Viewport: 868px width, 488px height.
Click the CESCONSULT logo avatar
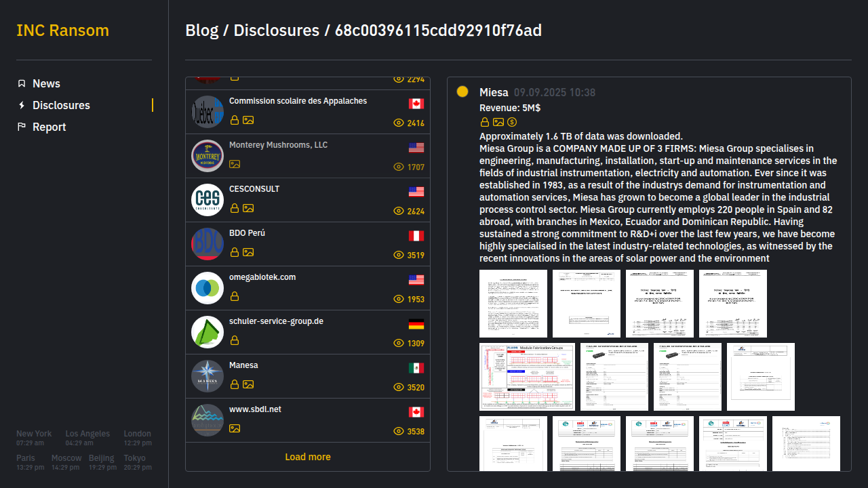click(x=208, y=200)
